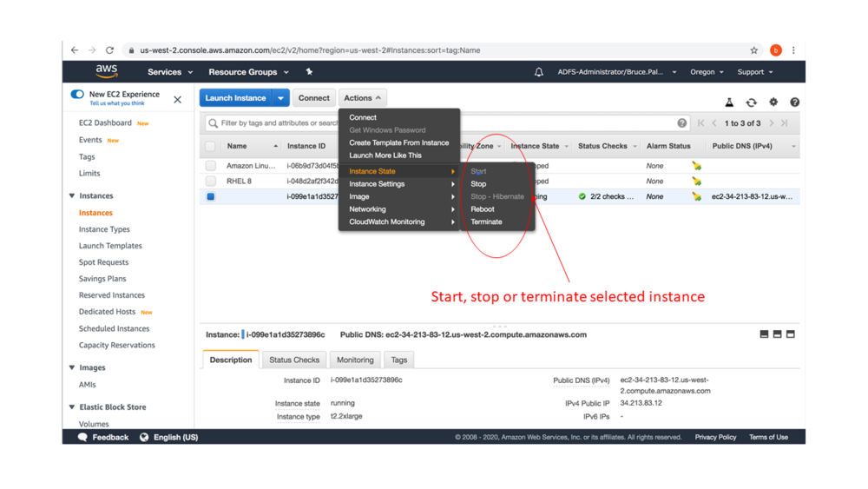This screenshot has height=489, width=868.
Task: Open the Oregon region dropdown
Action: [707, 72]
